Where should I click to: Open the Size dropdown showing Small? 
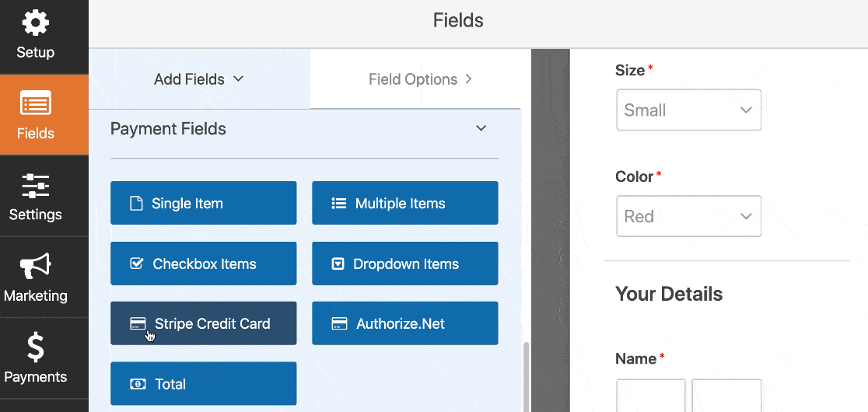[688, 110]
